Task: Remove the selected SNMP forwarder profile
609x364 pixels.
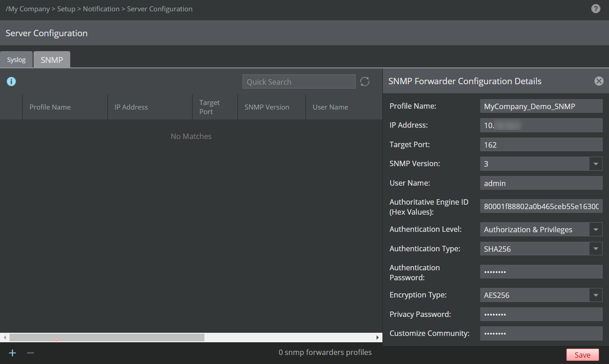Action: 30,353
